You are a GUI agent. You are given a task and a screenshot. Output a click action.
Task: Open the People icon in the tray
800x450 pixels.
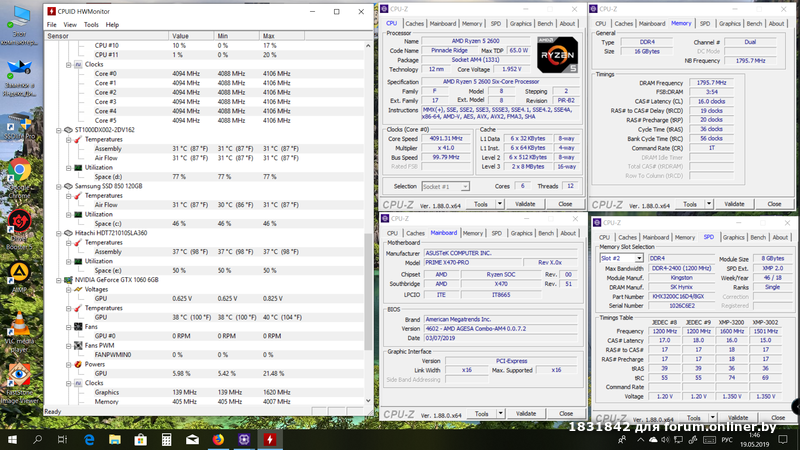622,439
